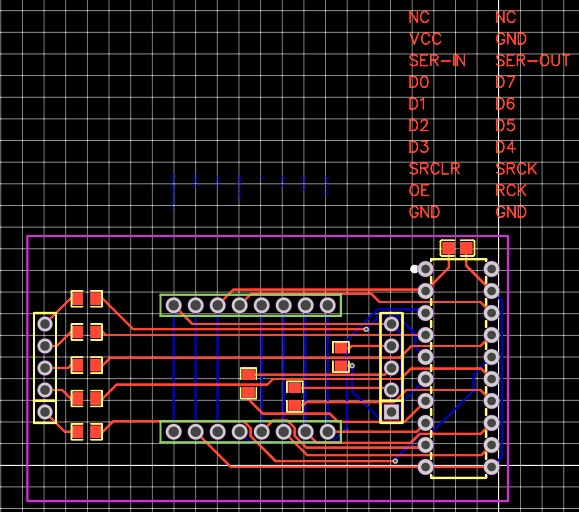Click the D5 pin label

click(x=505, y=126)
